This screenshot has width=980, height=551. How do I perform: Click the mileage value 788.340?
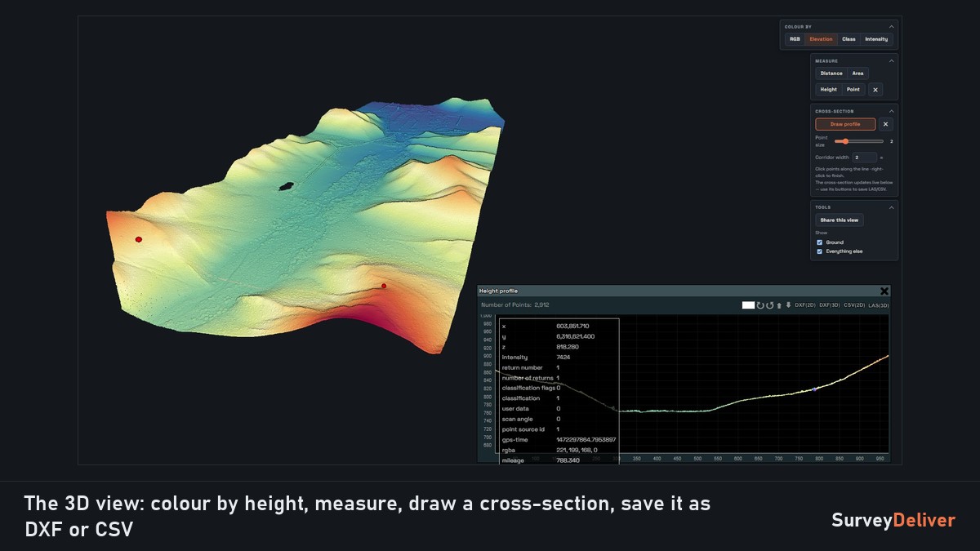pos(568,460)
